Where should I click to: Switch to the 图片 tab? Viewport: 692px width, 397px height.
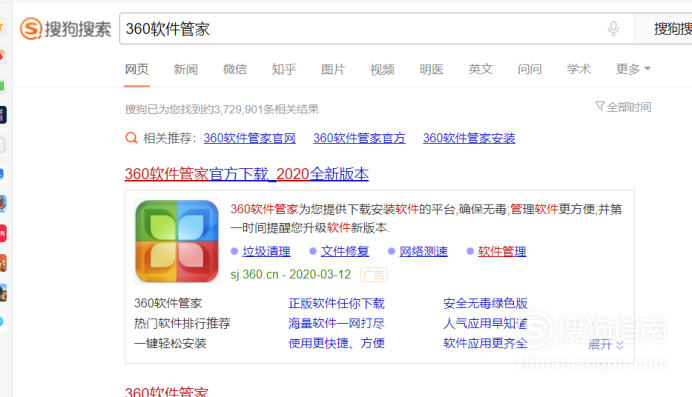333,69
